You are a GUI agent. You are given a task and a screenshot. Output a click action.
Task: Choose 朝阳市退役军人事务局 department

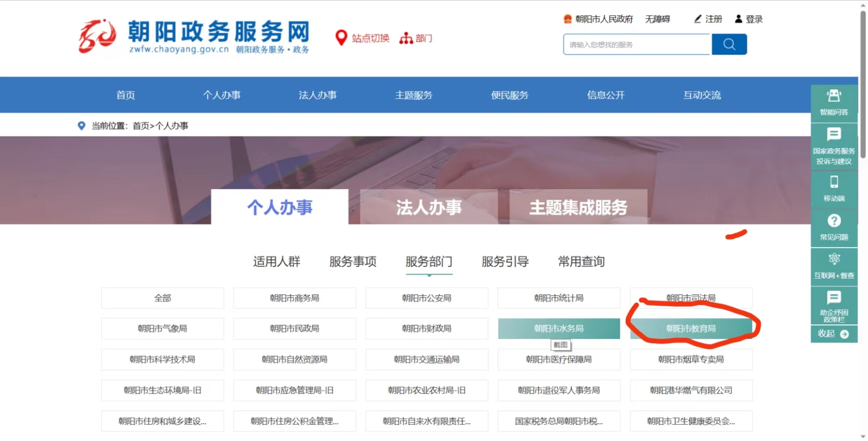point(559,390)
